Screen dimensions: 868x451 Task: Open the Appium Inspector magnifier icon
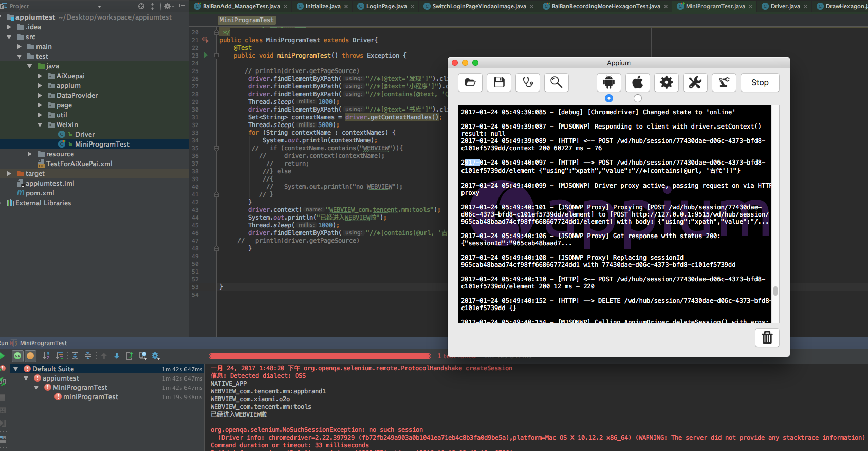(557, 82)
